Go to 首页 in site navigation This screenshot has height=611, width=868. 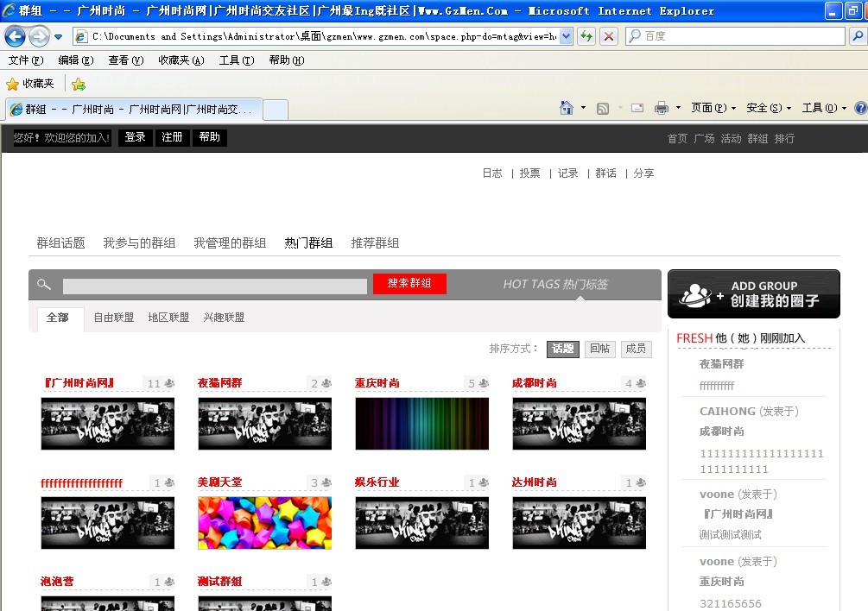[677, 139]
